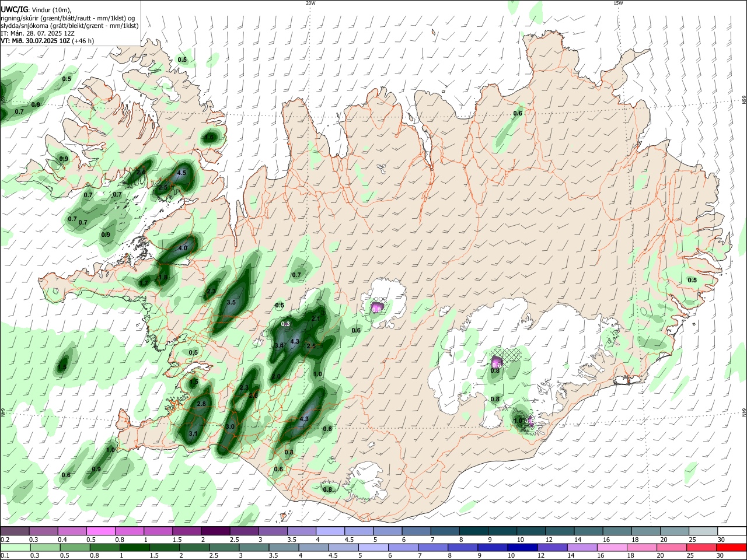This screenshot has width=747, height=560.
Task: Click the 'IT: Mán. 28. 07. 2025 12Z' line
Action: click(x=37, y=33)
